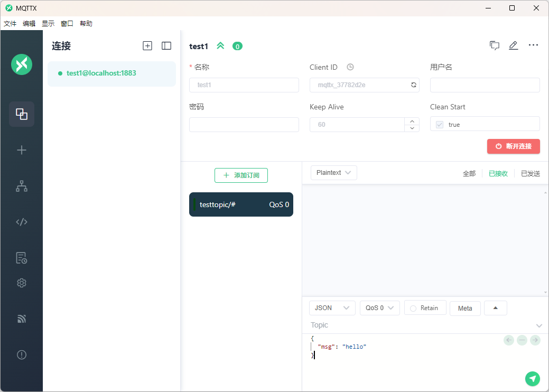Refresh the Client ID value
This screenshot has width=549, height=392.
click(x=413, y=85)
